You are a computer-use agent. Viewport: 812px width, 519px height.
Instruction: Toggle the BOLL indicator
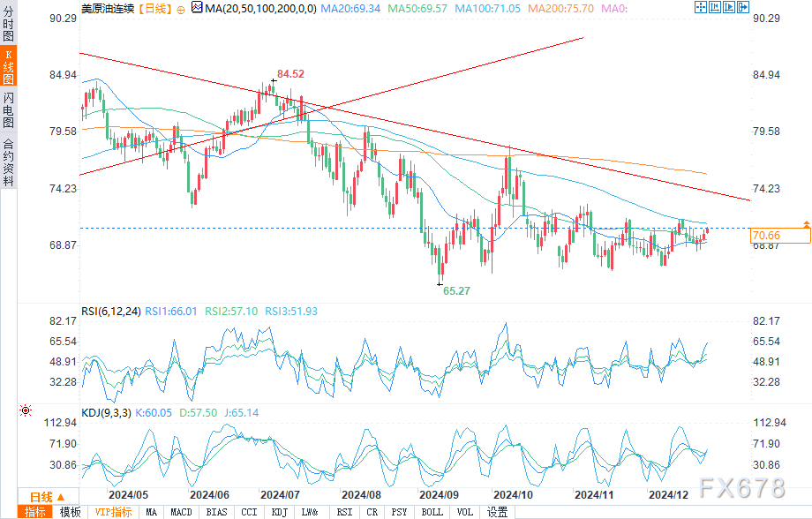432,512
